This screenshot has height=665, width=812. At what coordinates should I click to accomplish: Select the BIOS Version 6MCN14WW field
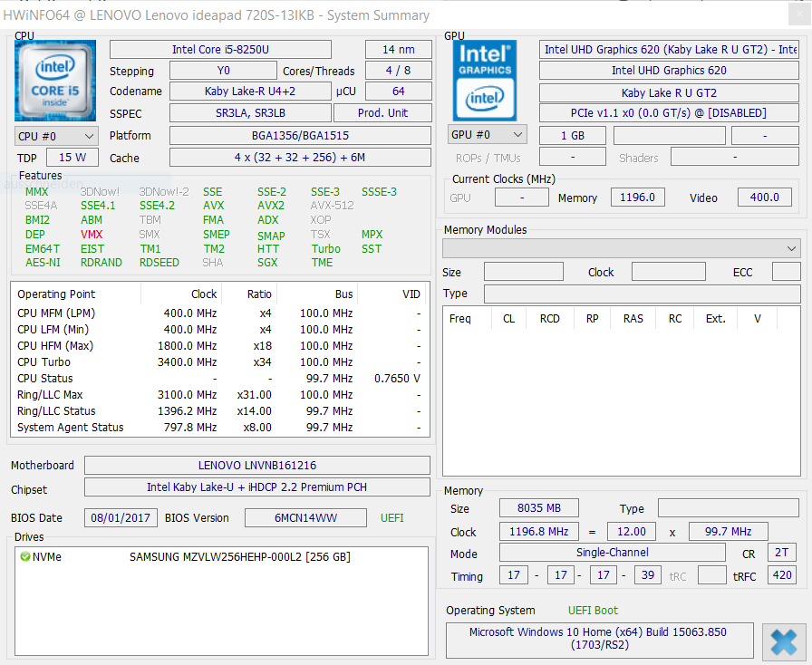coord(305,518)
